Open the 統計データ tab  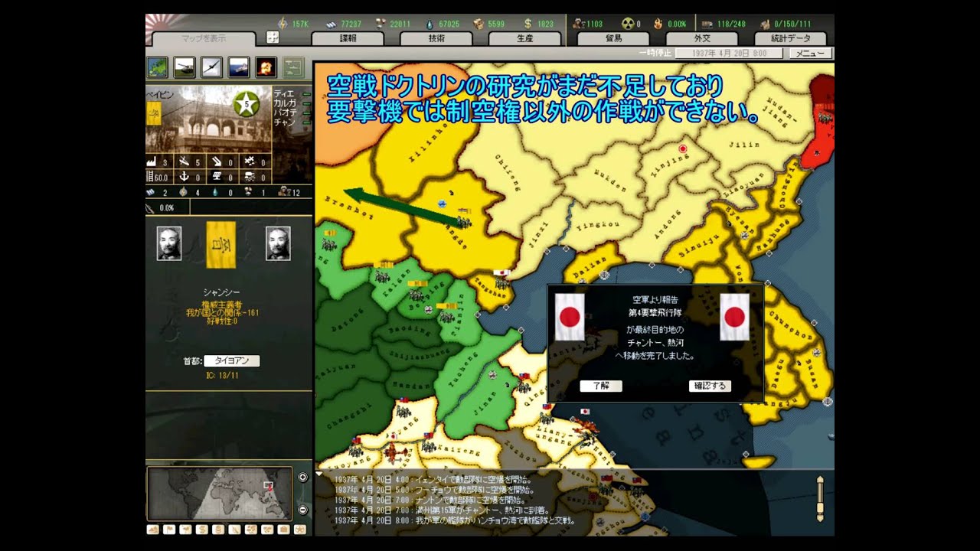click(x=791, y=38)
